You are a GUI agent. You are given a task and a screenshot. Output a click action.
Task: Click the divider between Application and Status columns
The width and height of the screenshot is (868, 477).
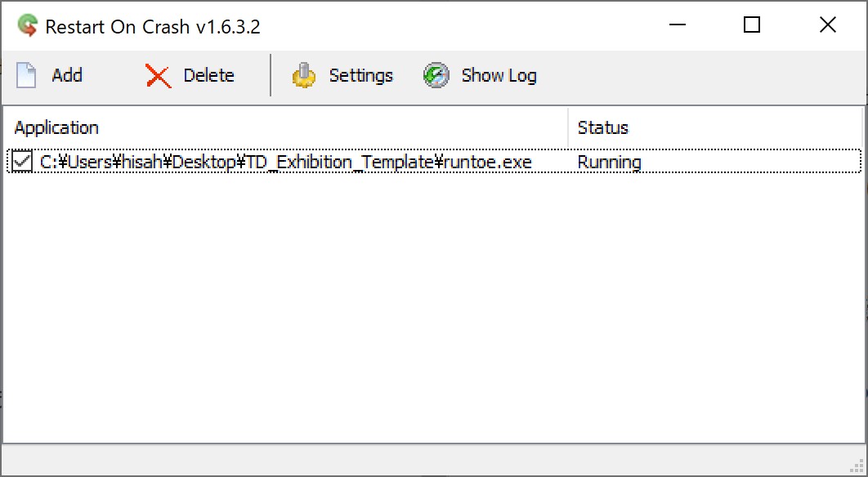pos(568,127)
